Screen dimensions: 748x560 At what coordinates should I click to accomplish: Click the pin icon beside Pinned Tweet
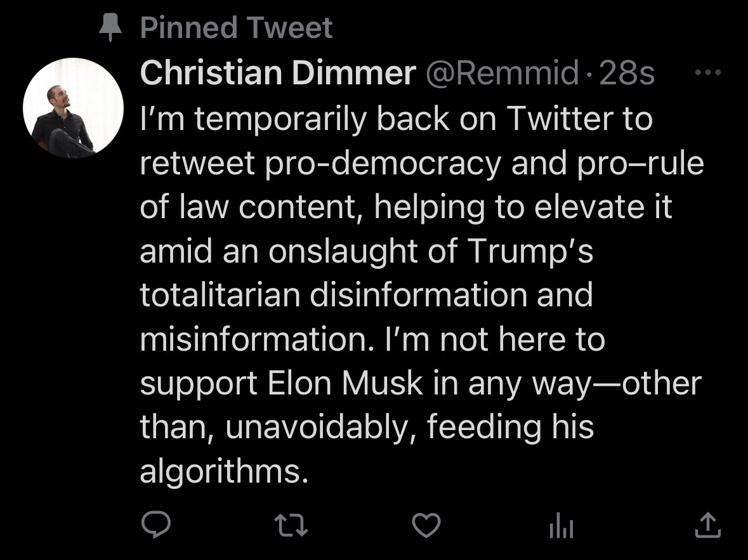pos(110,29)
